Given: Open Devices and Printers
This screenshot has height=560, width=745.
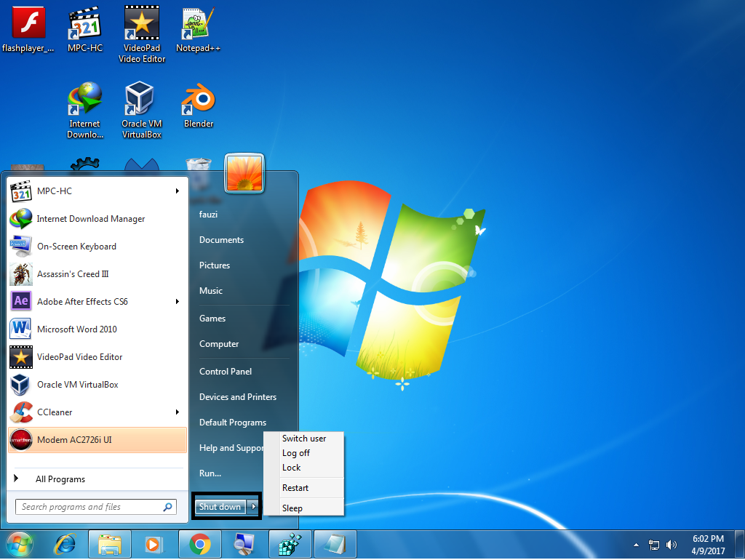Looking at the screenshot, I should 238,396.
